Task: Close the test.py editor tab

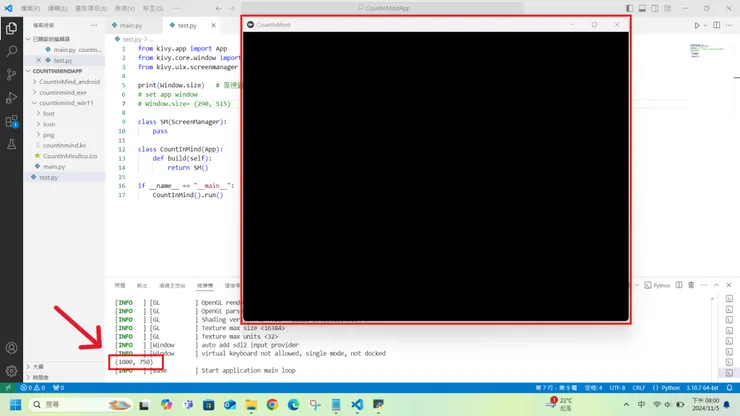Action: (x=213, y=25)
